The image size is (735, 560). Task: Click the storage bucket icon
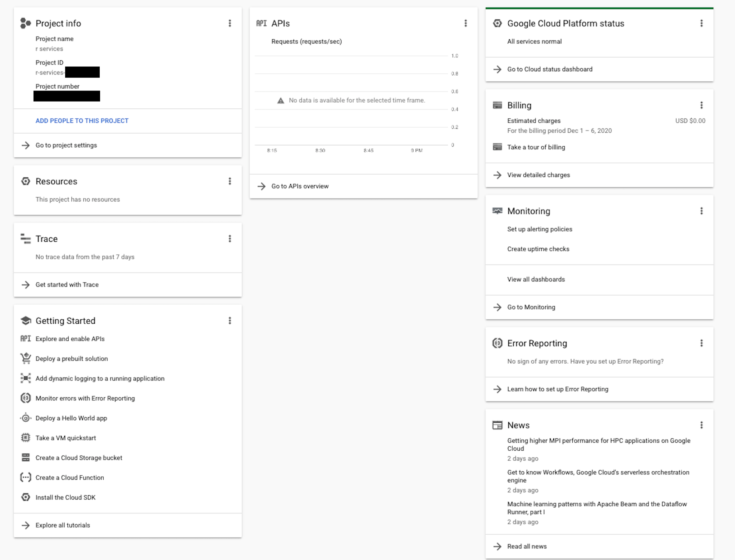tap(25, 457)
